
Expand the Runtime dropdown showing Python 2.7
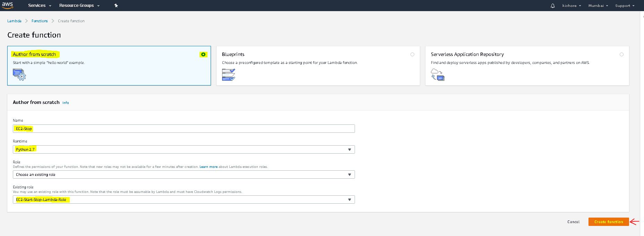pyautogui.click(x=184, y=149)
